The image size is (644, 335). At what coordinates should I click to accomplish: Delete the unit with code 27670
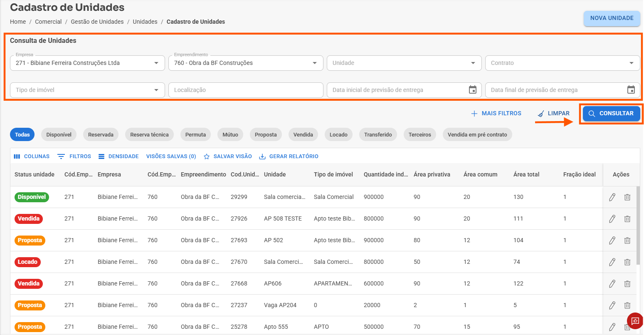point(627,262)
